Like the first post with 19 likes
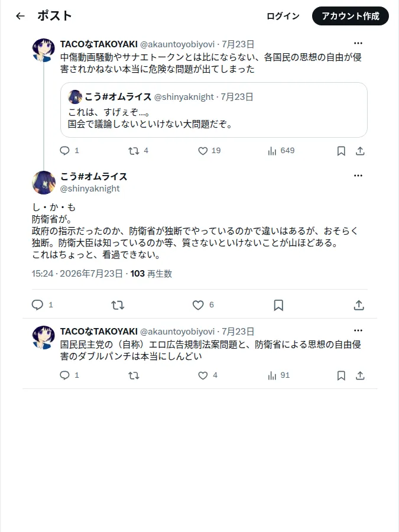The width and height of the screenshot is (399, 532). [x=203, y=151]
